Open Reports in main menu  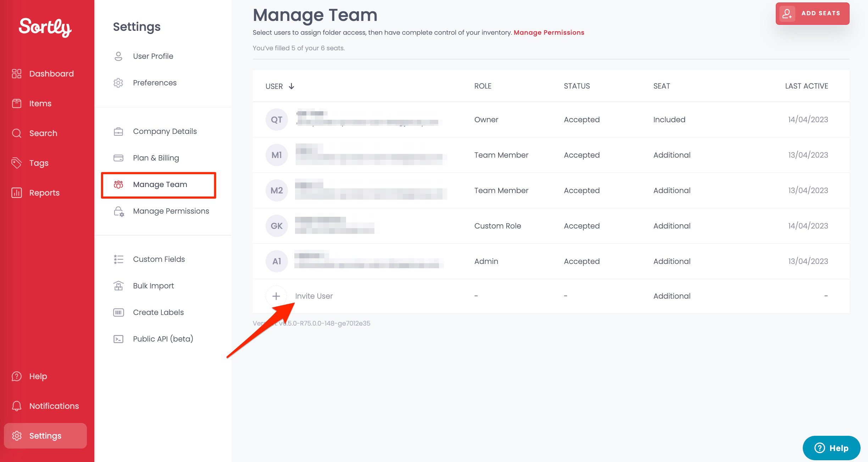[x=44, y=193]
